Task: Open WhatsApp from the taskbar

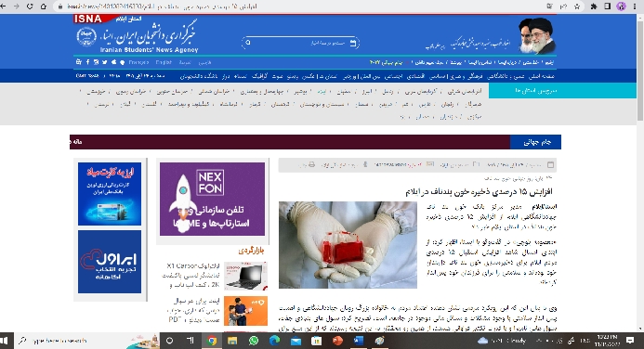Action: click(254, 341)
